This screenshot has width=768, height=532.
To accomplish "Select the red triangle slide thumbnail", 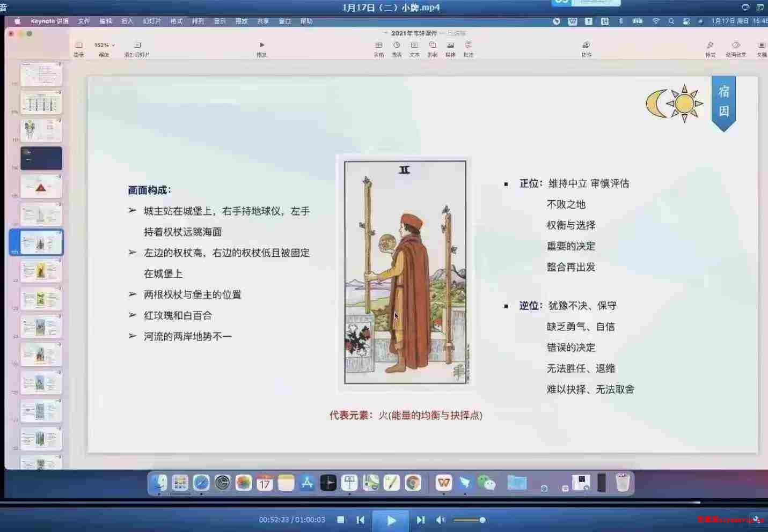I will pos(41,187).
